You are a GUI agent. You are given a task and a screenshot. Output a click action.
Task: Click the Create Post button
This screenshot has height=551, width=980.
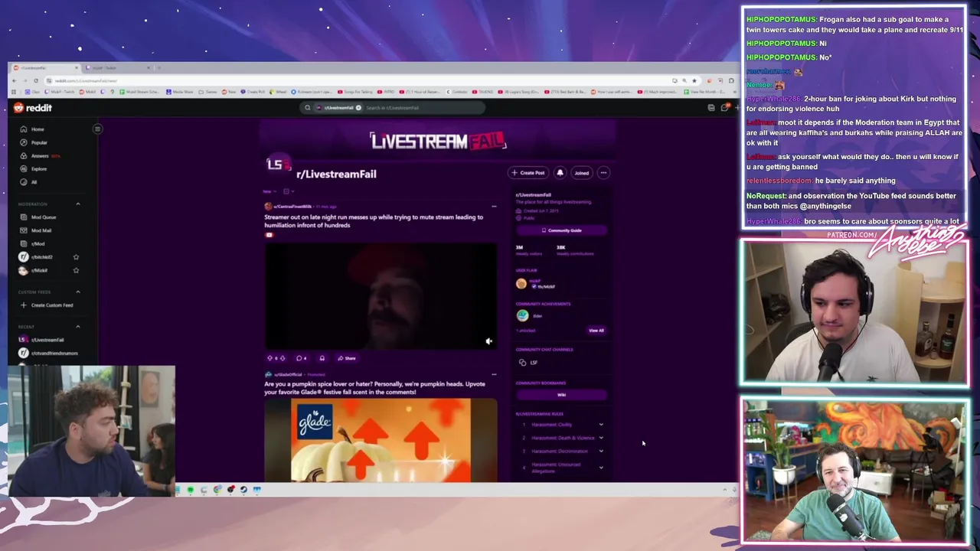click(x=528, y=173)
